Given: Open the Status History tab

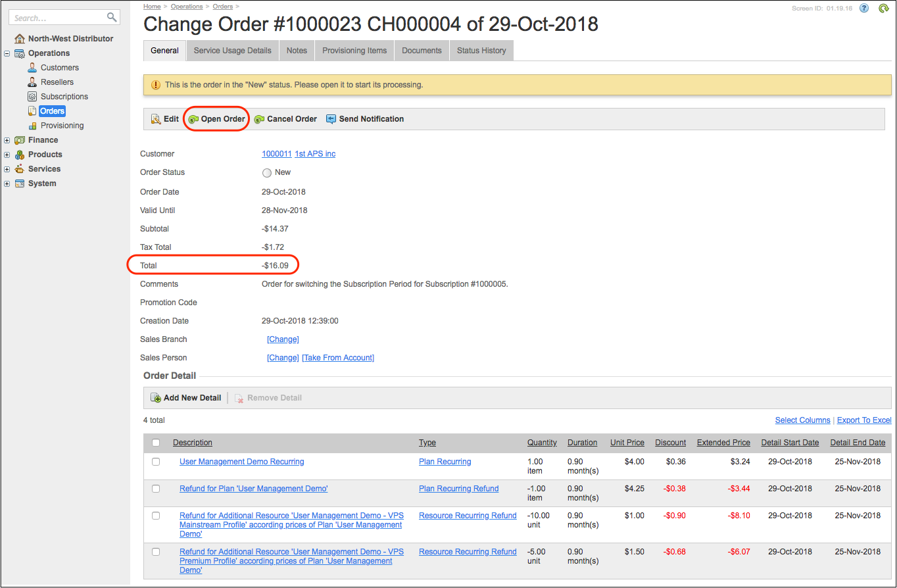Looking at the screenshot, I should point(481,51).
